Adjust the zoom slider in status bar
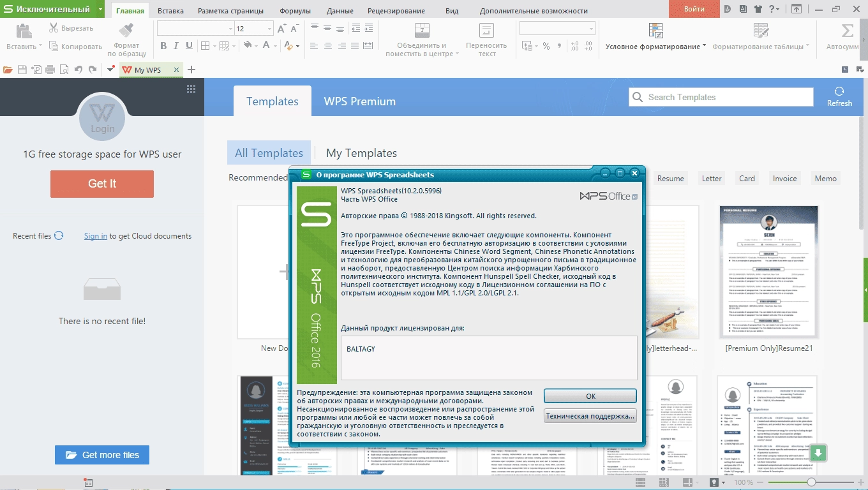The height and width of the screenshot is (490, 868). point(811,482)
